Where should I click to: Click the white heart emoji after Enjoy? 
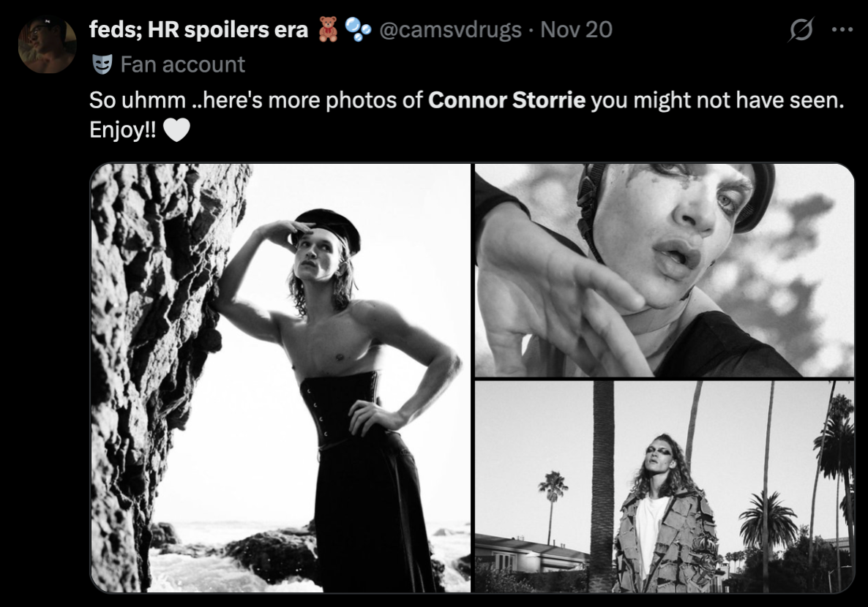pos(176,130)
